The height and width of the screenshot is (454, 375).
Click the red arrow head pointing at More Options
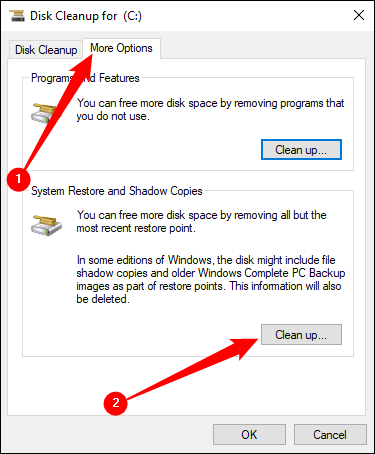tap(83, 65)
